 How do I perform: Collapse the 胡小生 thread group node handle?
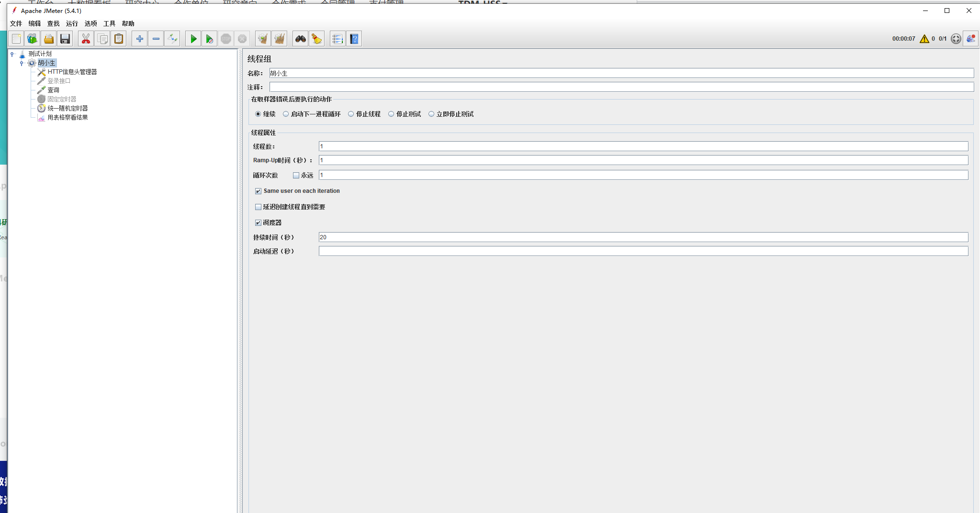pyautogui.click(x=22, y=63)
